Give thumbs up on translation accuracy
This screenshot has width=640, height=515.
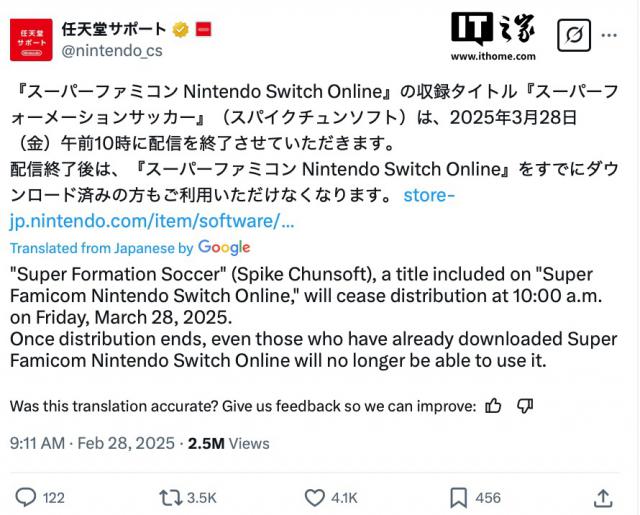pos(493,406)
